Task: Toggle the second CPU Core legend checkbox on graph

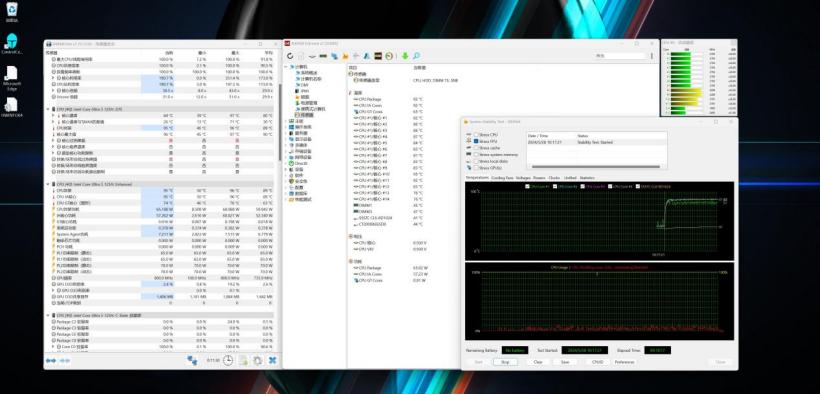Action: (555, 186)
